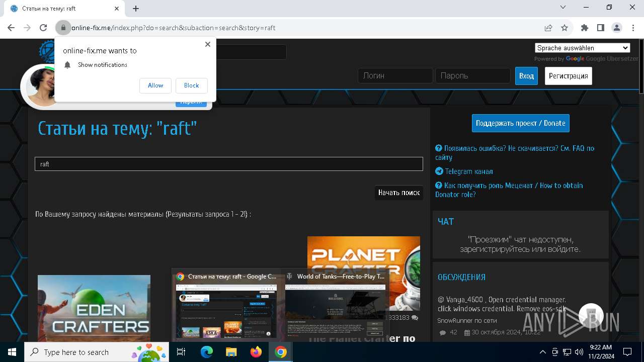Open 'Как получить роль Меценат' link
This screenshot has height=362, width=644.
[x=509, y=190]
